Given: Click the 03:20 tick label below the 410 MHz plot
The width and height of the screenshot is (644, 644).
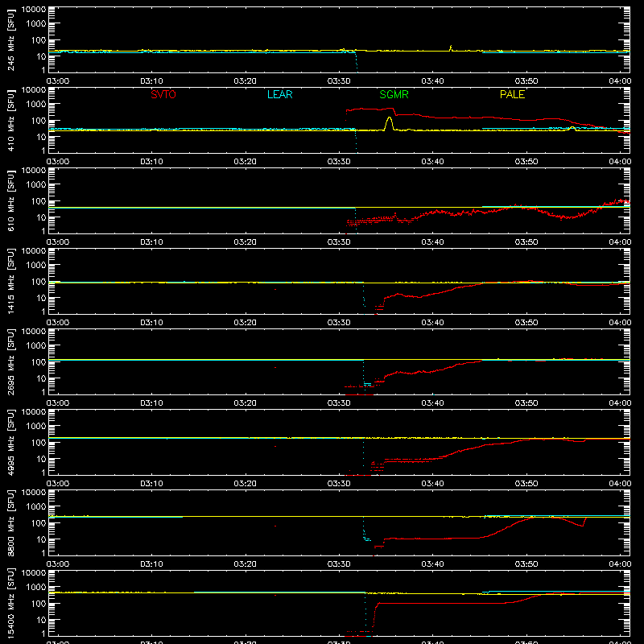Looking at the screenshot, I should point(246,162).
